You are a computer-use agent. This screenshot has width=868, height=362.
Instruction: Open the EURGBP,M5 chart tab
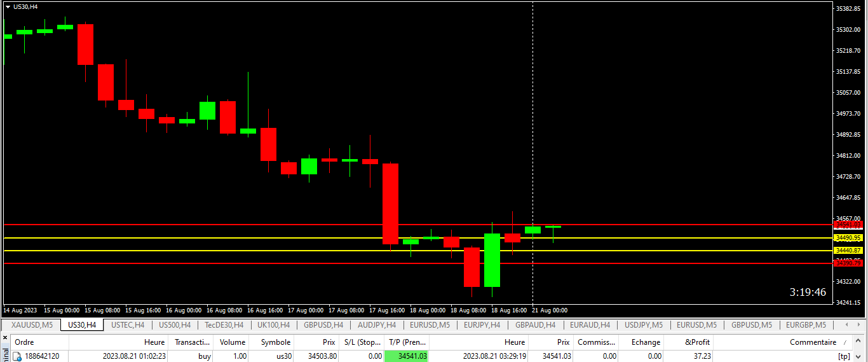click(x=806, y=325)
